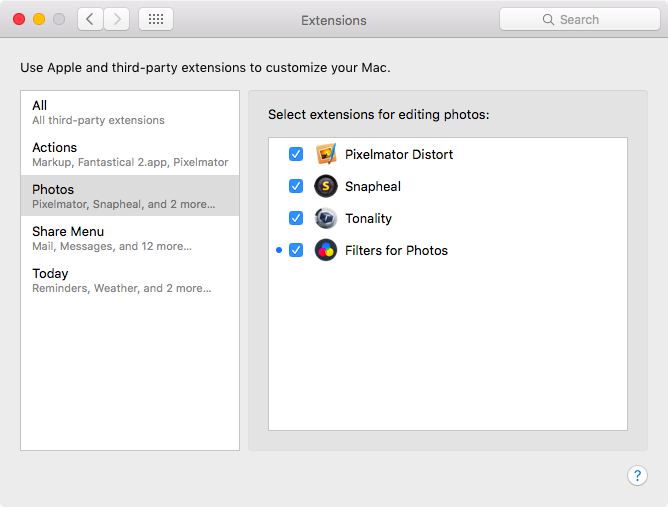This screenshot has width=668, height=507.
Task: Click the Tonality label
Action: click(369, 219)
